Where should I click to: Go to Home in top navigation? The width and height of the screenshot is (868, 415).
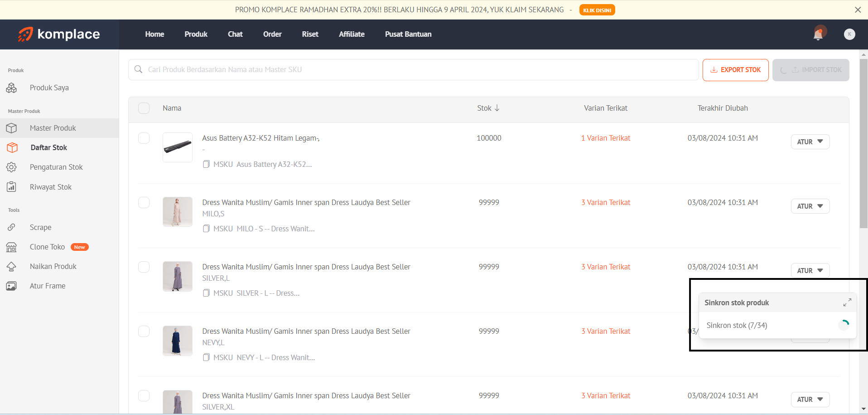[x=154, y=34]
